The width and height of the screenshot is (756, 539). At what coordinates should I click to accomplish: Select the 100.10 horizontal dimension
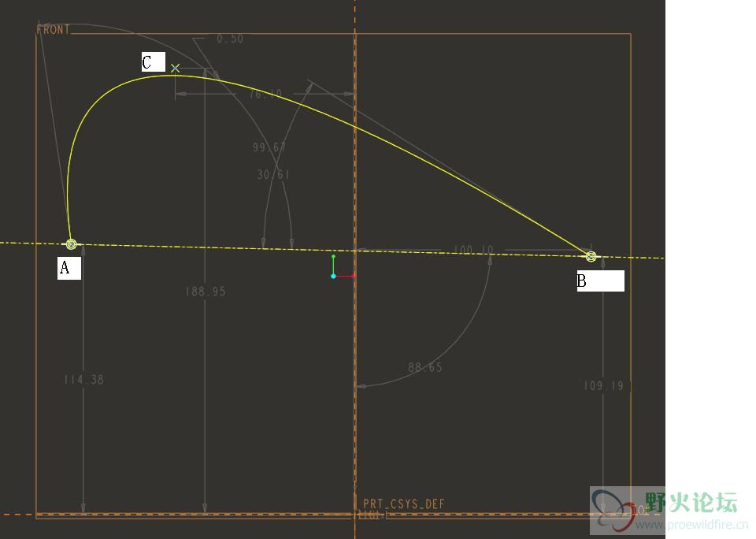tap(473, 250)
